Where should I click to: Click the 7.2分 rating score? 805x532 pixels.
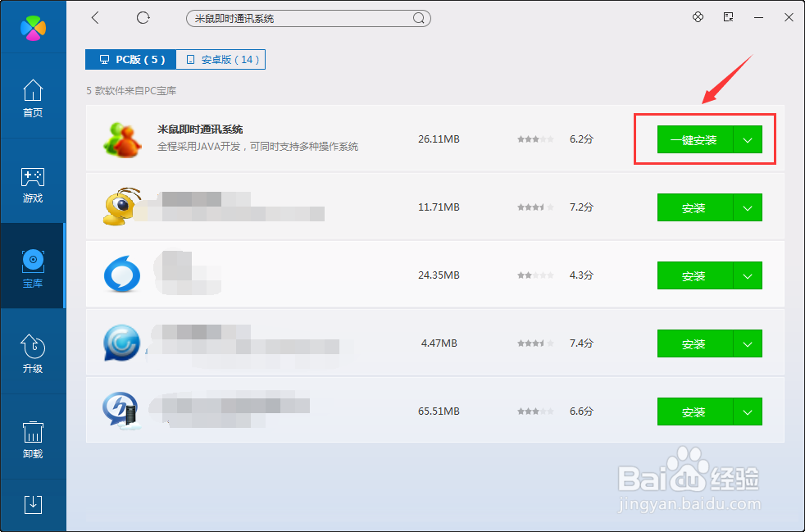[x=581, y=207]
